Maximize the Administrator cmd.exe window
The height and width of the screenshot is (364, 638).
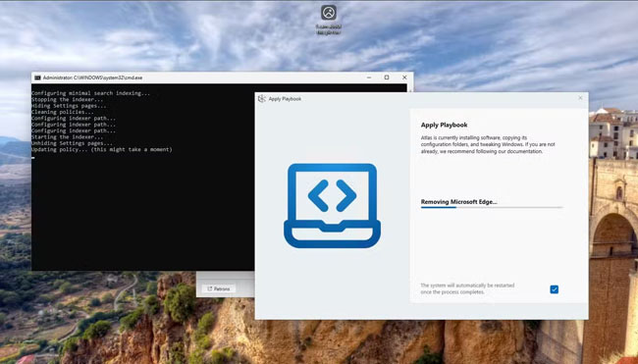[x=387, y=78]
